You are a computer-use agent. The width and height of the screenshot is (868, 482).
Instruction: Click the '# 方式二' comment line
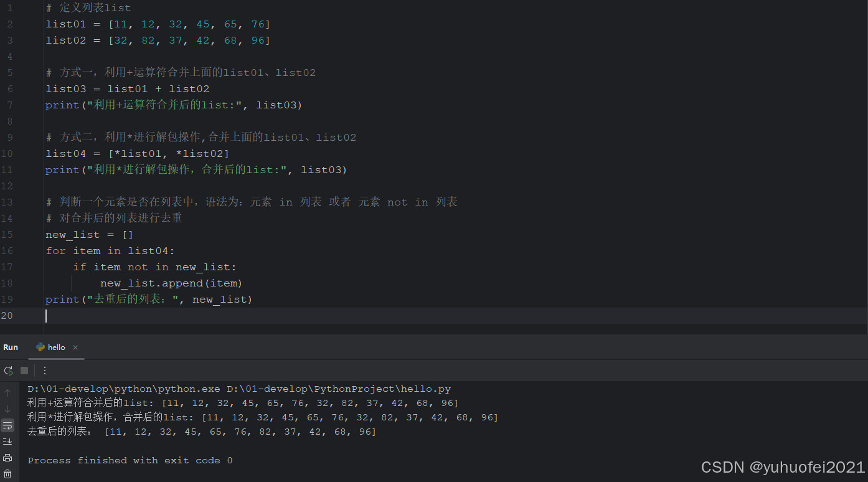(201, 138)
